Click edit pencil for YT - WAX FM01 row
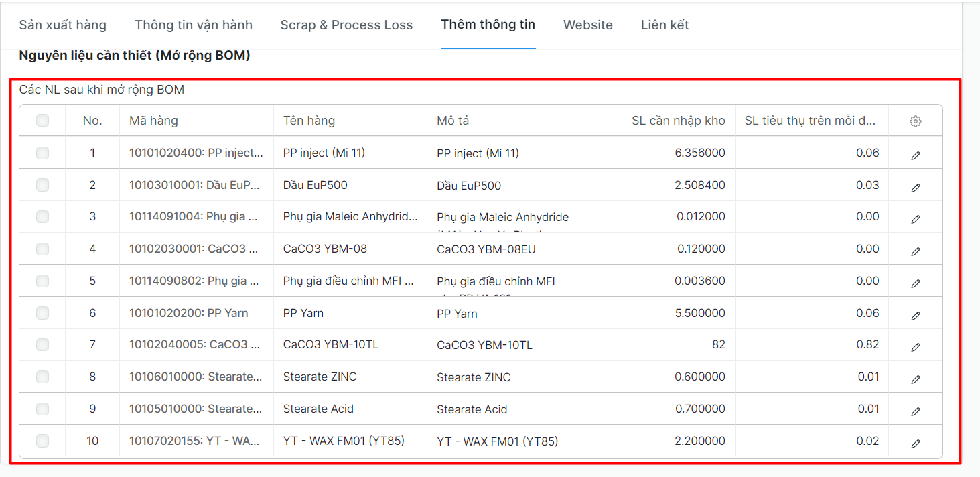Screen dimensions: 980x477 (x=915, y=444)
